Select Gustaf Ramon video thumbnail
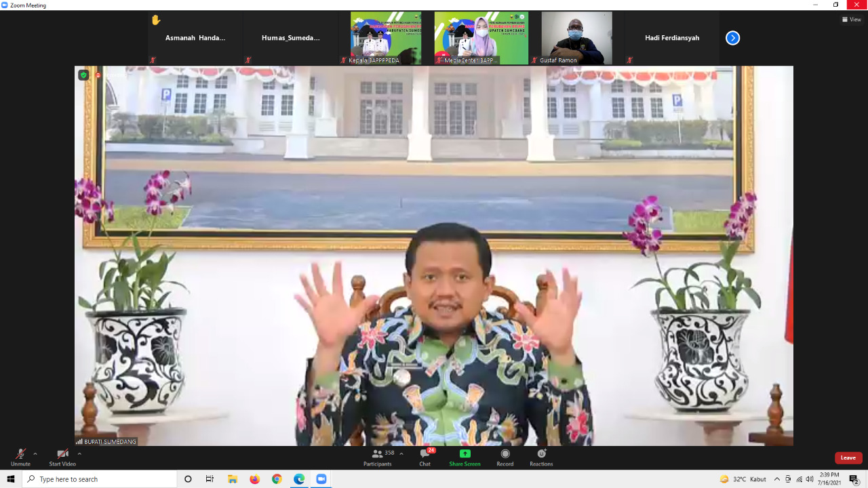This screenshot has width=868, height=488. pyautogui.click(x=576, y=38)
